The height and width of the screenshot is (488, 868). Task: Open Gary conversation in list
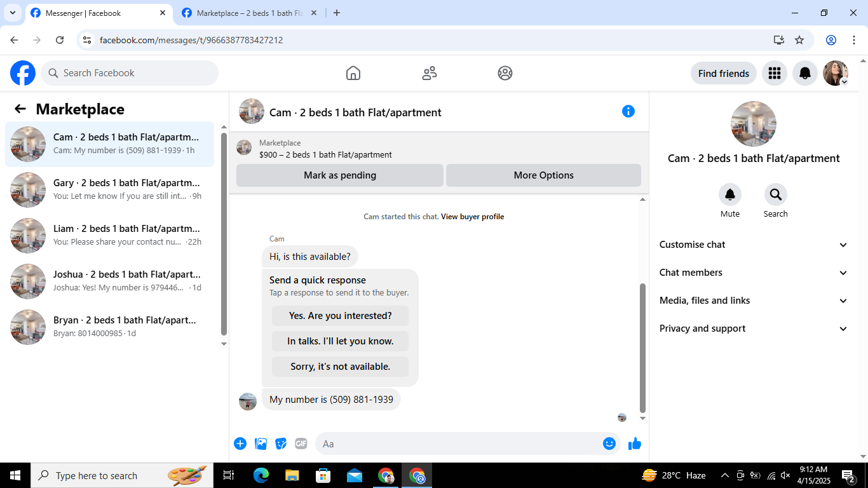tap(110, 190)
